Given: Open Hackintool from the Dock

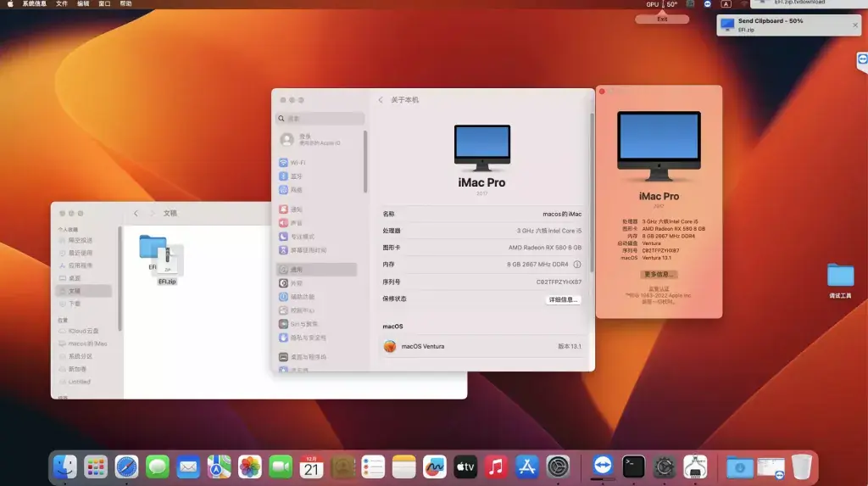Looking at the screenshot, I should (x=695, y=466).
